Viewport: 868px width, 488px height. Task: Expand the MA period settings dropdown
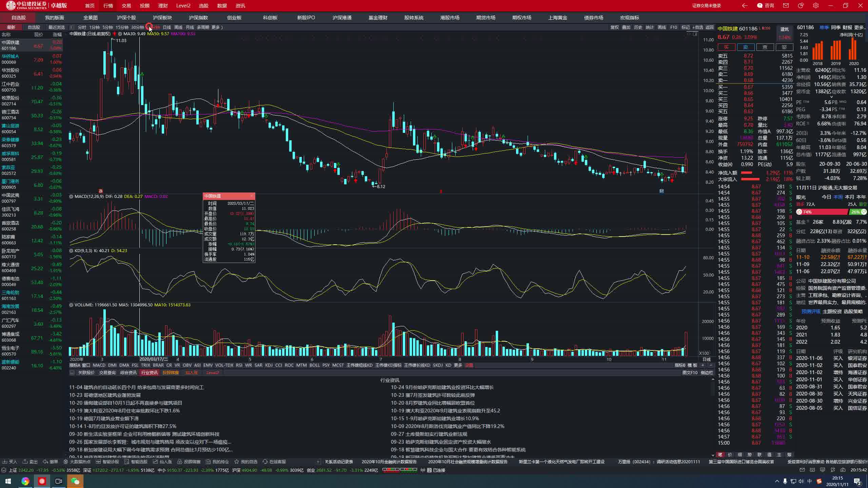tap(119, 34)
